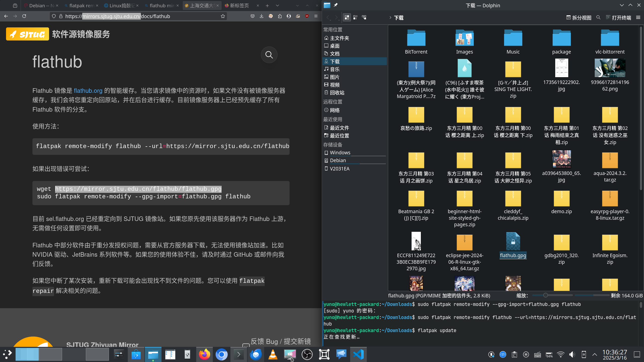Click the Firefox reload page button
Viewport: 644px width, 362px height.
(x=24, y=16)
